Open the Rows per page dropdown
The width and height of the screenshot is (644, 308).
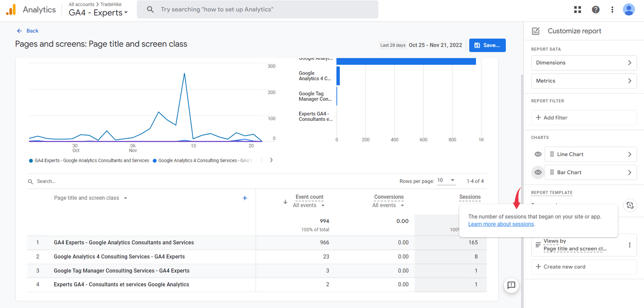tap(446, 180)
